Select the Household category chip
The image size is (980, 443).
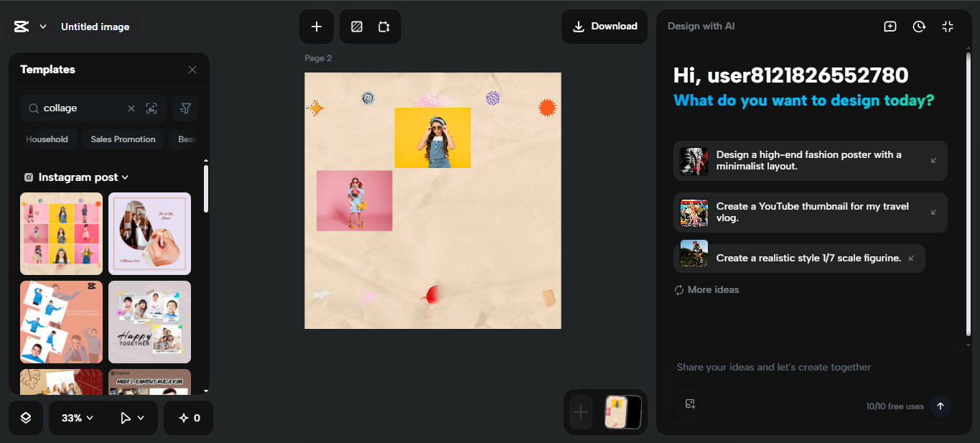47,139
